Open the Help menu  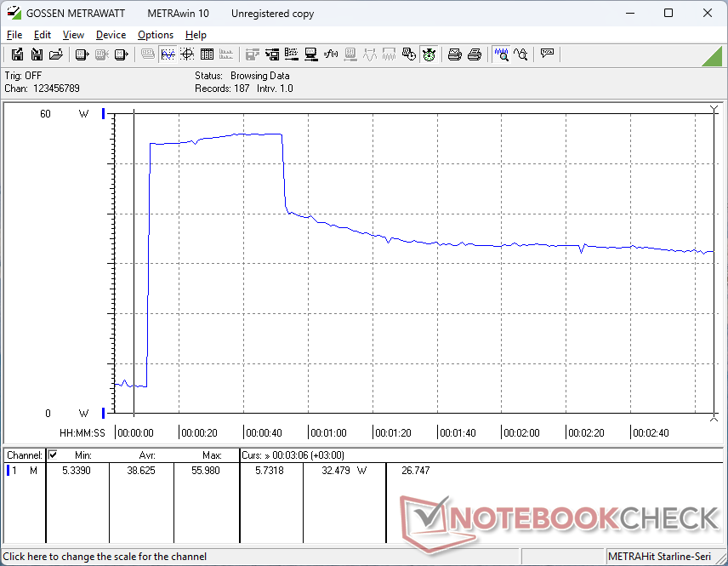click(196, 35)
